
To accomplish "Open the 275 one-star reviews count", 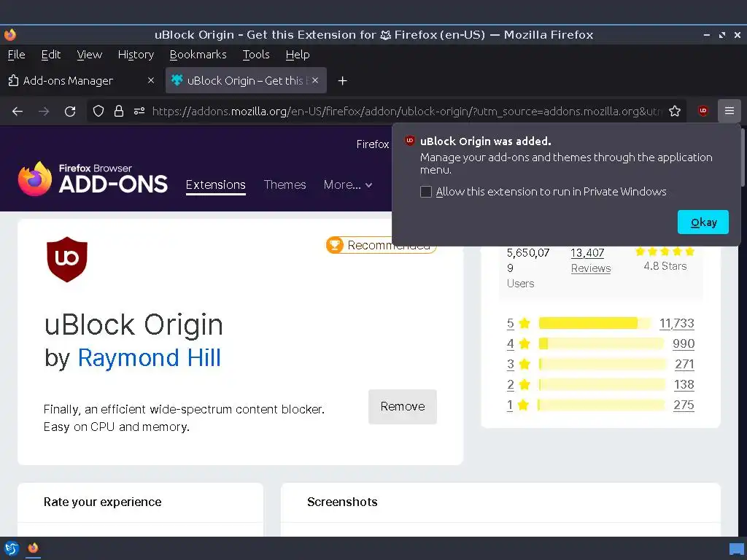I will [x=684, y=405].
